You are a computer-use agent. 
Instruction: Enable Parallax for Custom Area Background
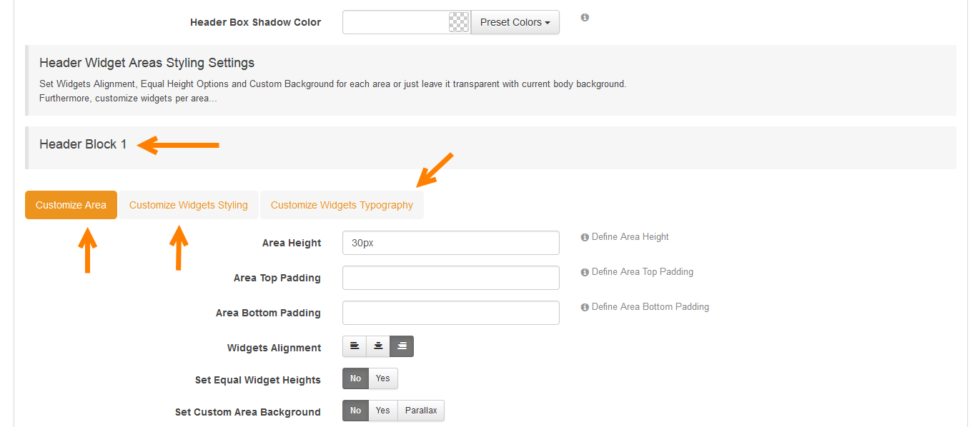tap(421, 411)
